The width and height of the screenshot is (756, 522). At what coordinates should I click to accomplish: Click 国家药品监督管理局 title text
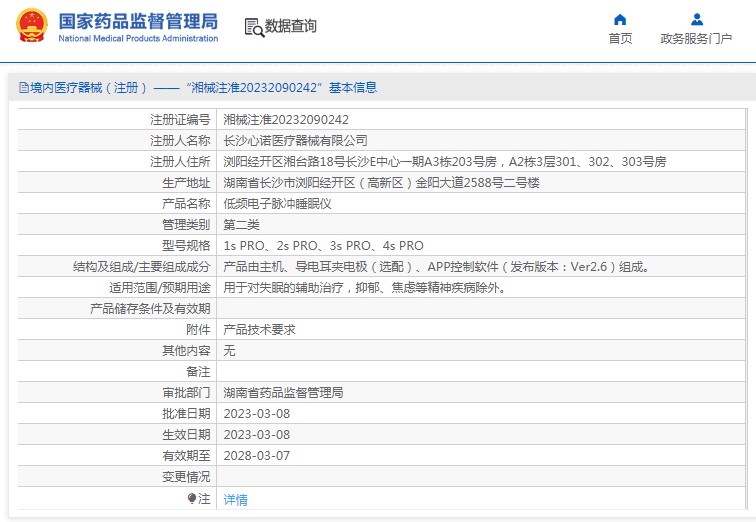pos(138,22)
